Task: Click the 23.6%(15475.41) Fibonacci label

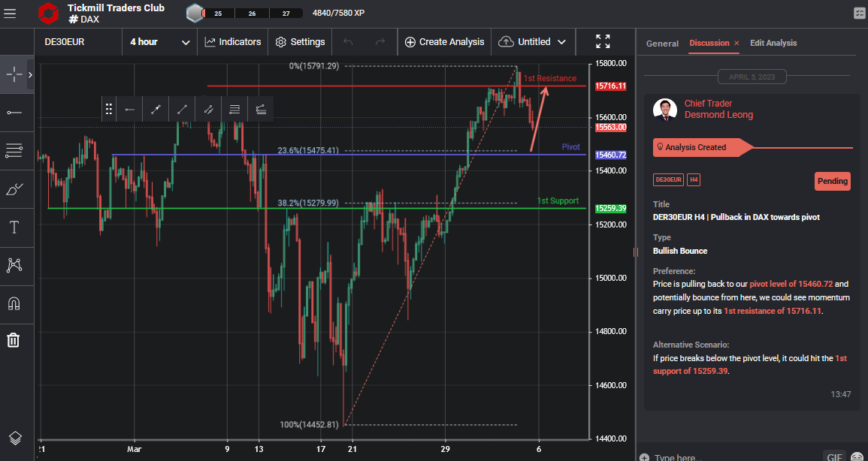Action: click(309, 150)
